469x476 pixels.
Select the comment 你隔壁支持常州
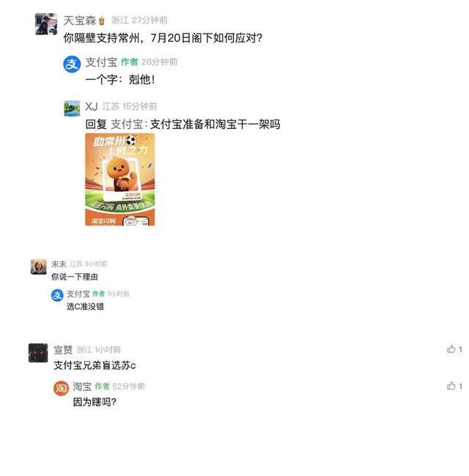pos(163,38)
